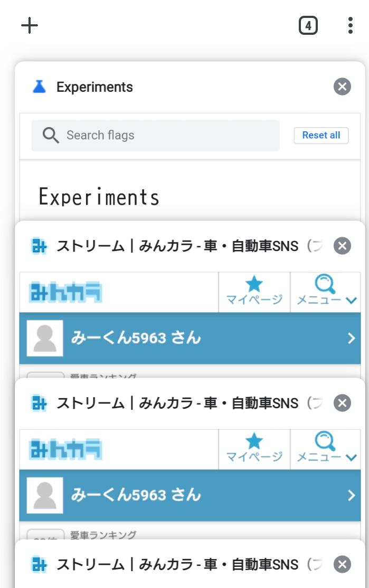
Task: Expand the メニュー dropdown in first card
Action: point(326,292)
